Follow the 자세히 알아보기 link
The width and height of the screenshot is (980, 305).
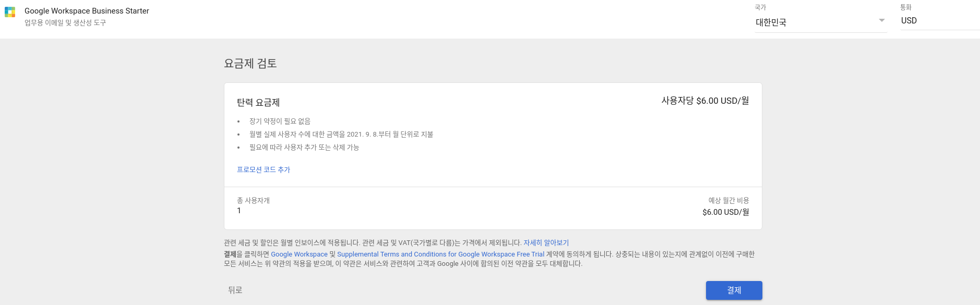[x=546, y=243]
